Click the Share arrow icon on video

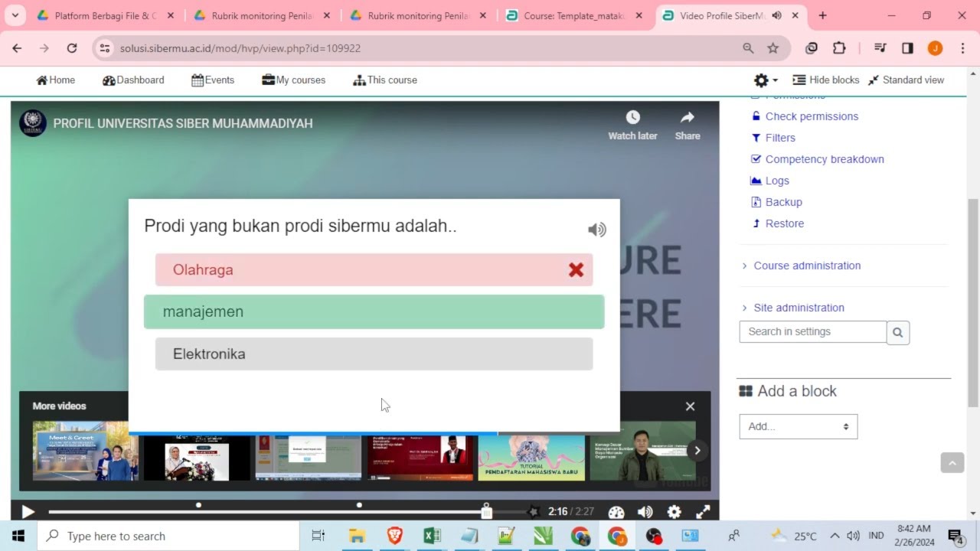pyautogui.click(x=687, y=118)
